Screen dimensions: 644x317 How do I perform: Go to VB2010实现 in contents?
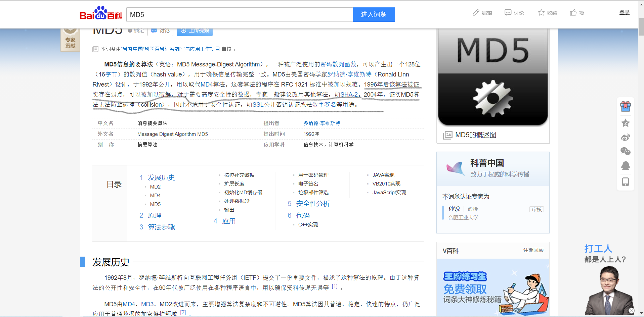click(386, 184)
